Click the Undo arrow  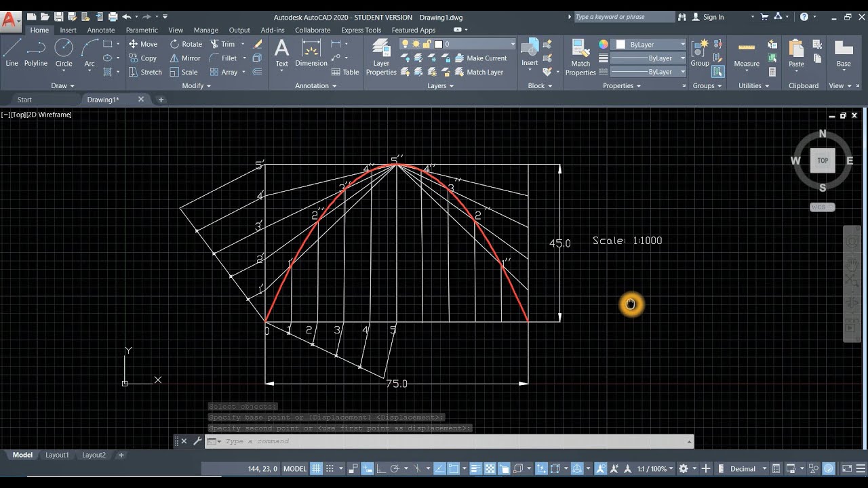(126, 16)
